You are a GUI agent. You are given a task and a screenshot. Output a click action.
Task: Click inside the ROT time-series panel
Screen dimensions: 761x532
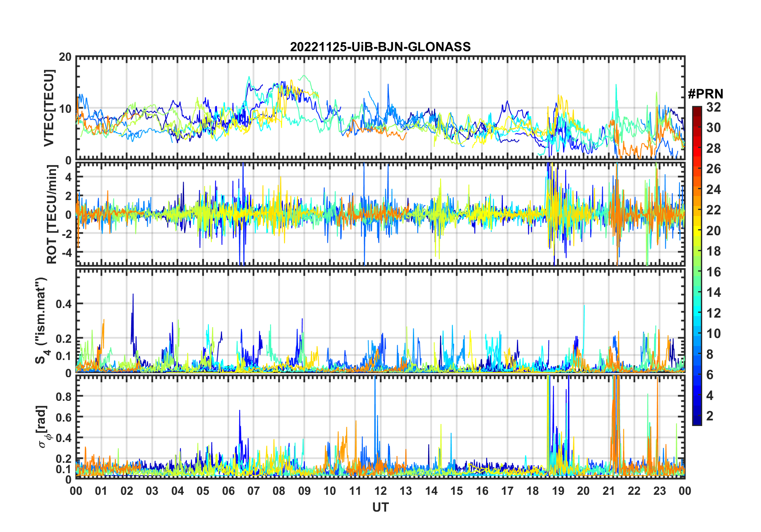coord(380,214)
